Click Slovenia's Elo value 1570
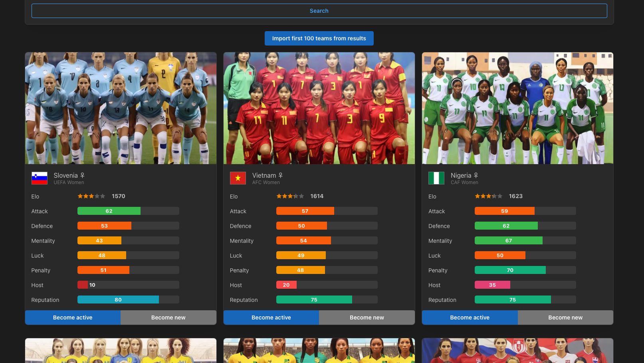 (119, 196)
